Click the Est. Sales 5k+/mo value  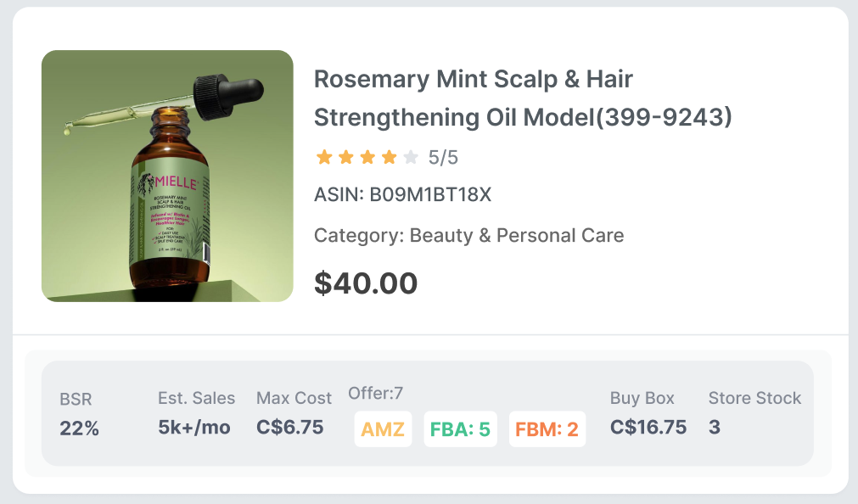point(194,427)
